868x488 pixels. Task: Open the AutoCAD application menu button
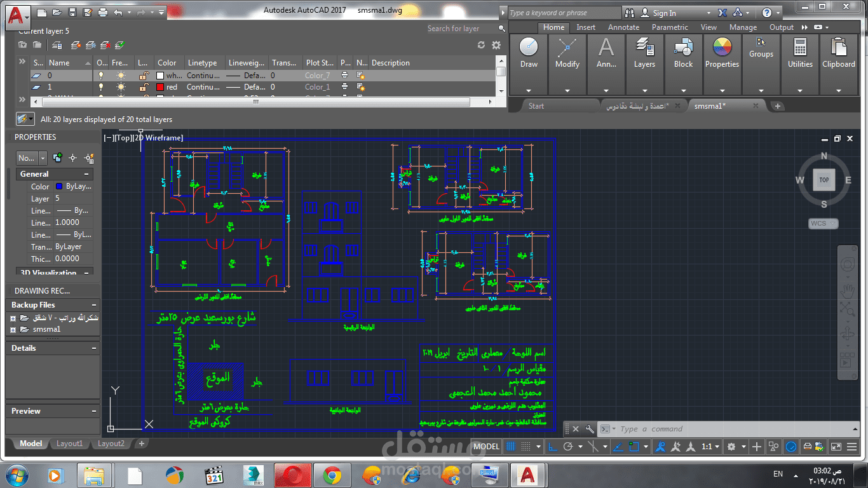pyautogui.click(x=18, y=17)
